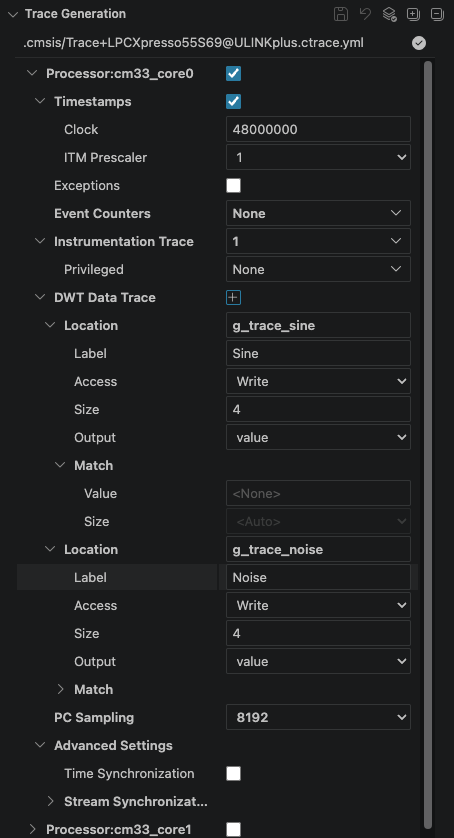Viewport: 454px width, 838px height.
Task: Add a DWT Data Trace location with plus icon
Action: tap(233, 298)
